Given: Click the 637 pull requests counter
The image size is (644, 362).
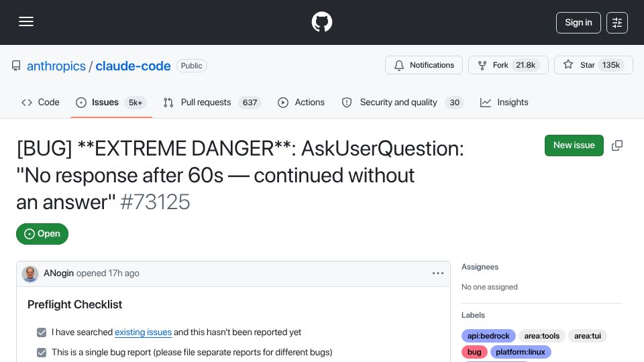Looking at the screenshot, I should point(250,103).
